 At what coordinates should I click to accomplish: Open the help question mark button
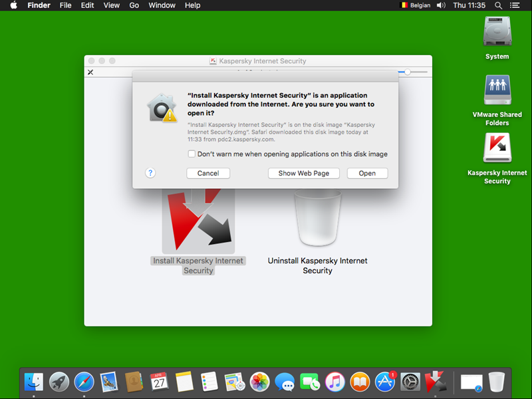(x=150, y=173)
